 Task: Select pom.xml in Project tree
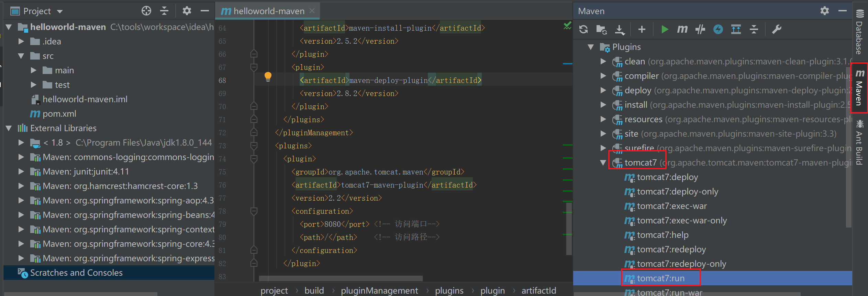(x=59, y=114)
